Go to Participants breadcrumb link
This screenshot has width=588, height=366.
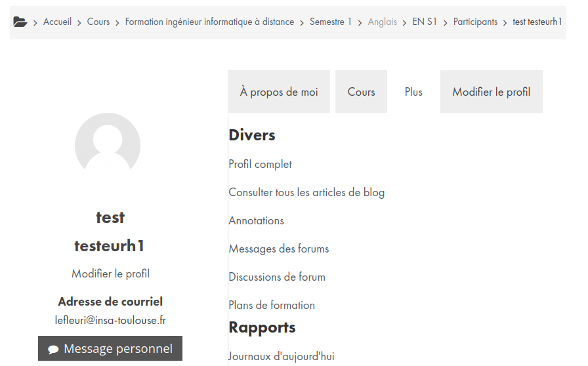point(475,22)
